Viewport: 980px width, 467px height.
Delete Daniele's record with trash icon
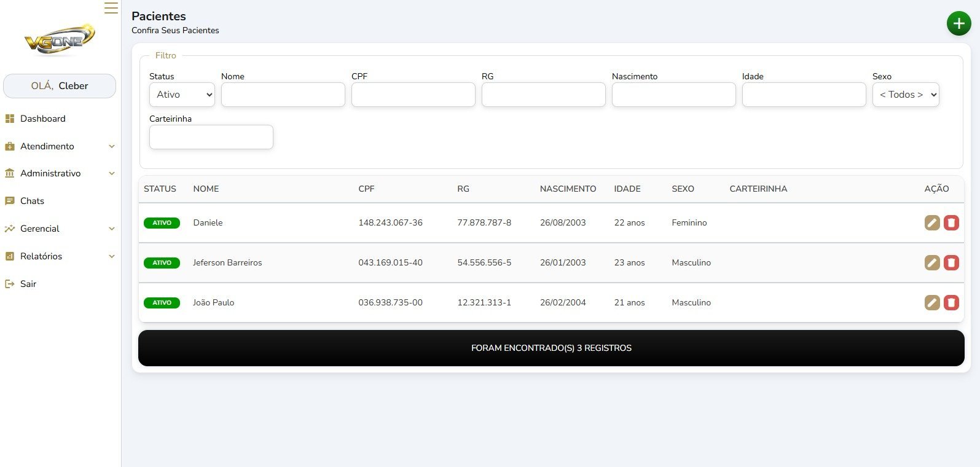coord(951,222)
